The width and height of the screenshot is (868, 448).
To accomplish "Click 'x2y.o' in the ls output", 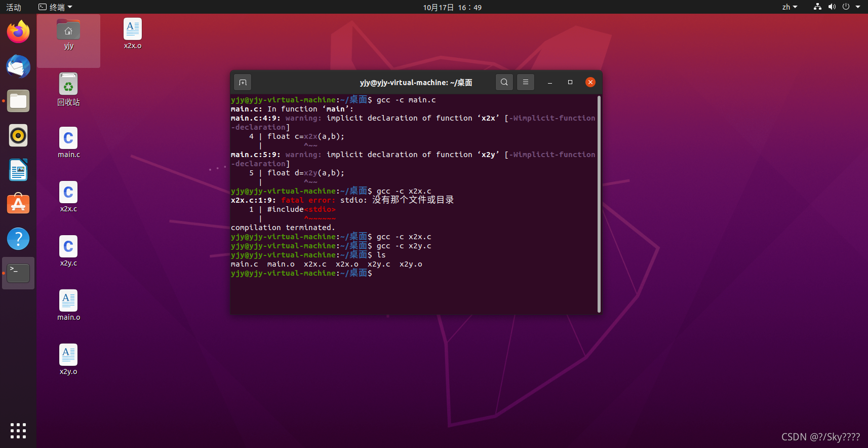I will (411, 264).
